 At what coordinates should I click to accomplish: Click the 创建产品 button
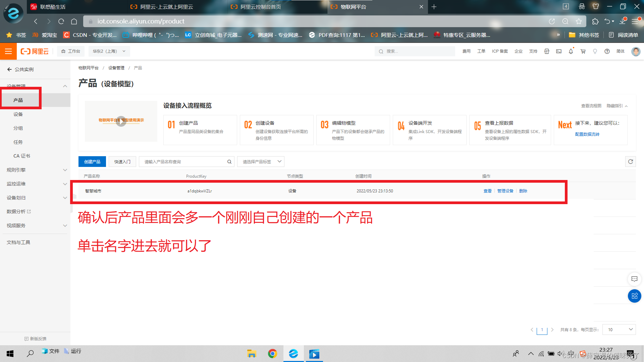(92, 162)
